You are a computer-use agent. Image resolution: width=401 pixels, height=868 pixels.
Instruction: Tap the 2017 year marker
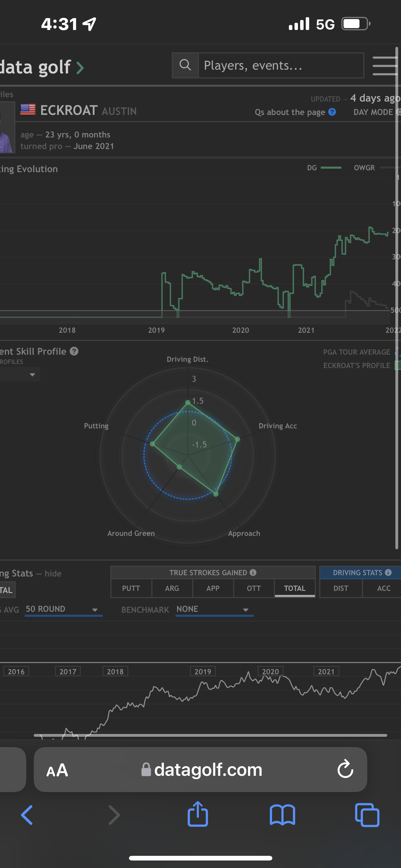68,671
